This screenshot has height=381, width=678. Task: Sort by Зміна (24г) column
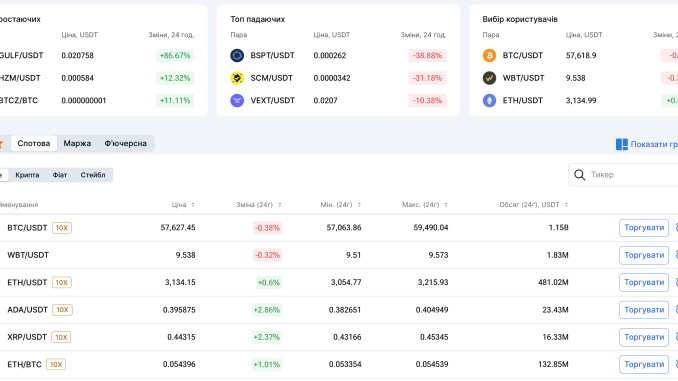259,205
